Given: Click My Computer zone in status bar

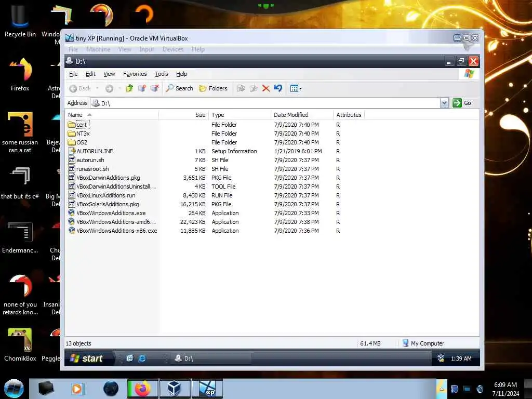Looking at the screenshot, I should click(x=423, y=344).
